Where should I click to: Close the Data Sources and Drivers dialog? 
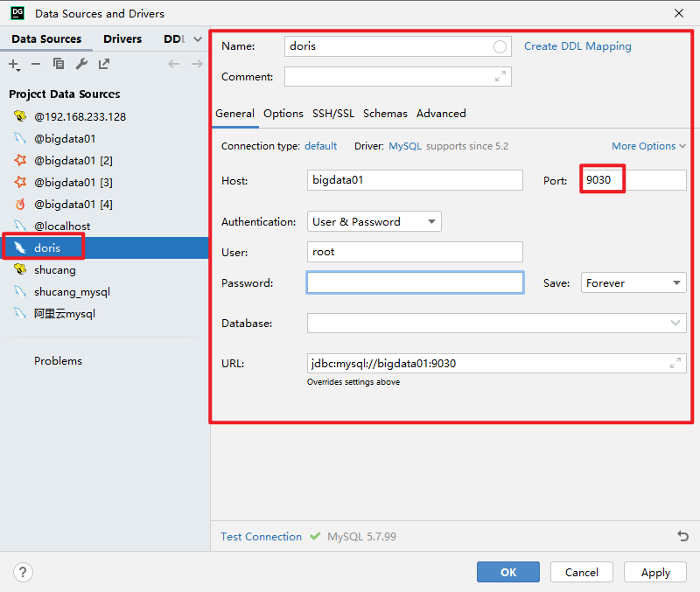coord(679,13)
